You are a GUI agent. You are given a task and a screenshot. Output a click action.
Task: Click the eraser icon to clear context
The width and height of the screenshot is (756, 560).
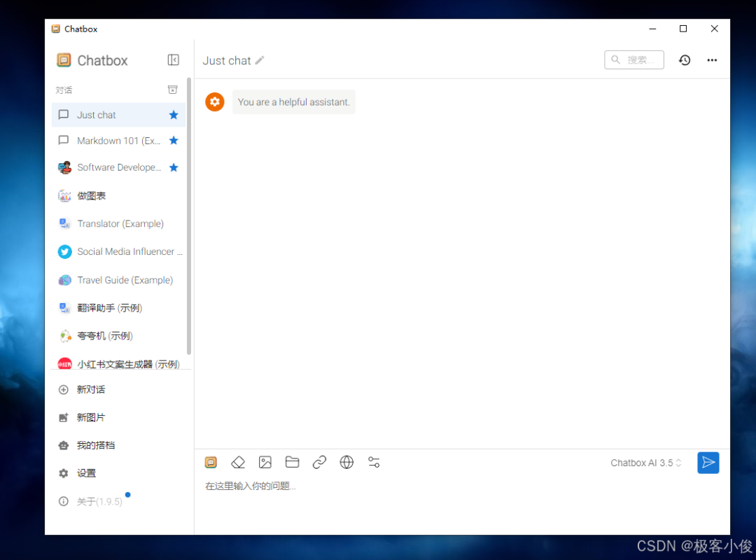pos(238,463)
